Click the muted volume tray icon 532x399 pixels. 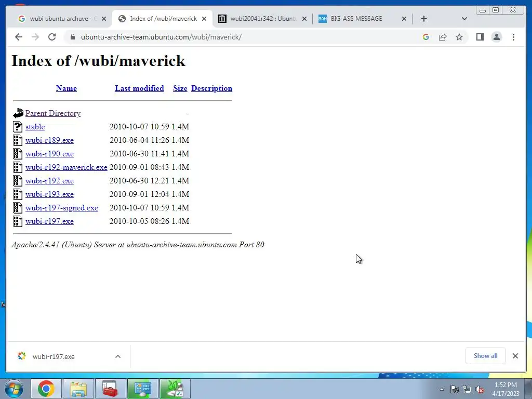click(x=480, y=389)
